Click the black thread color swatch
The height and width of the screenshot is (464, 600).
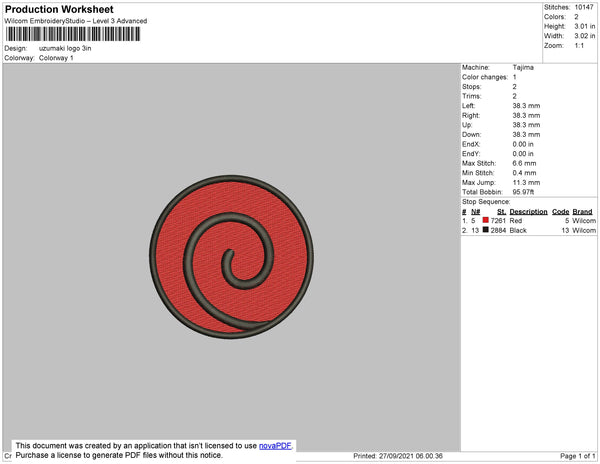[486, 230]
